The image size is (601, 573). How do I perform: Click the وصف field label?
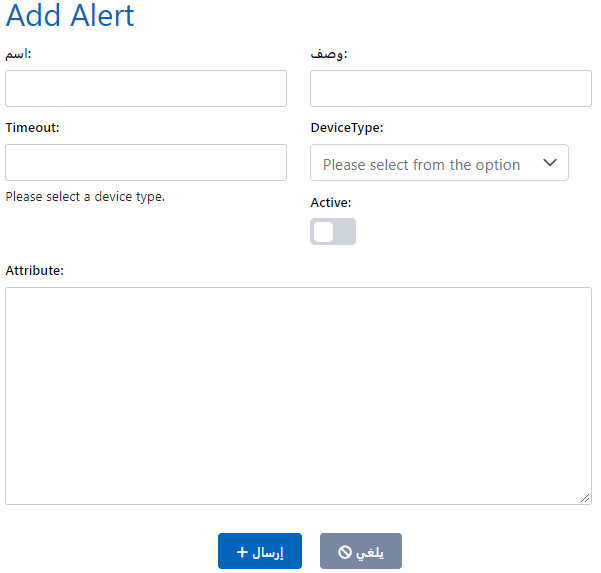click(x=328, y=54)
